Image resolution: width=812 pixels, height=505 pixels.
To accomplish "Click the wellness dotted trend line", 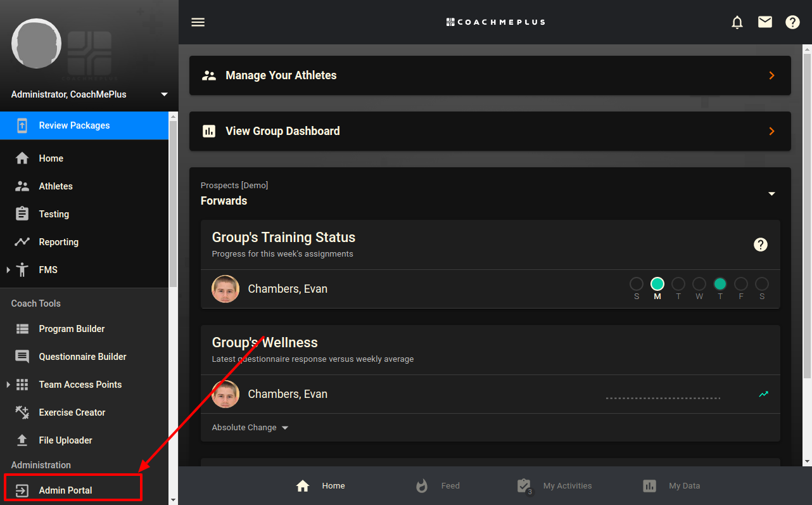I will point(663,399).
